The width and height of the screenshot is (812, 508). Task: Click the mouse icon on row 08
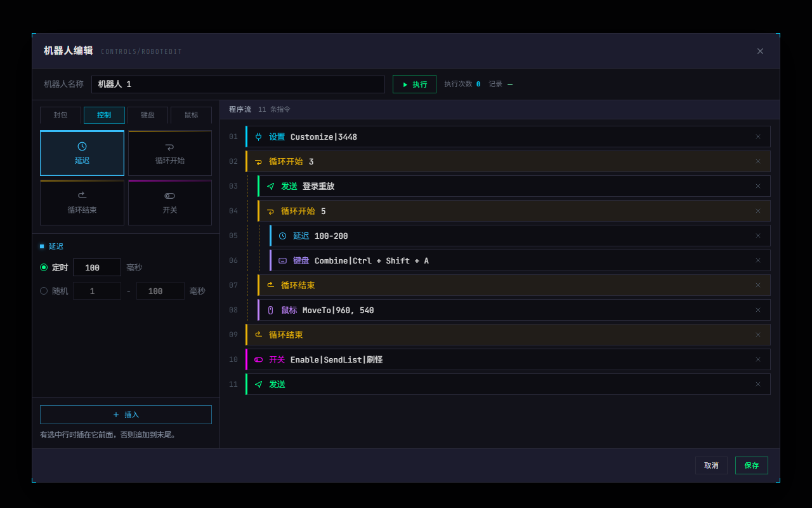(270, 310)
